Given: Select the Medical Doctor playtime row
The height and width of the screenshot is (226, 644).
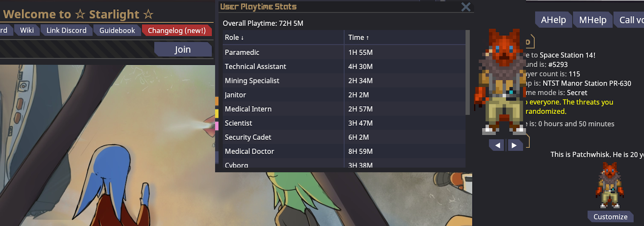Looking at the screenshot, I should [344, 151].
